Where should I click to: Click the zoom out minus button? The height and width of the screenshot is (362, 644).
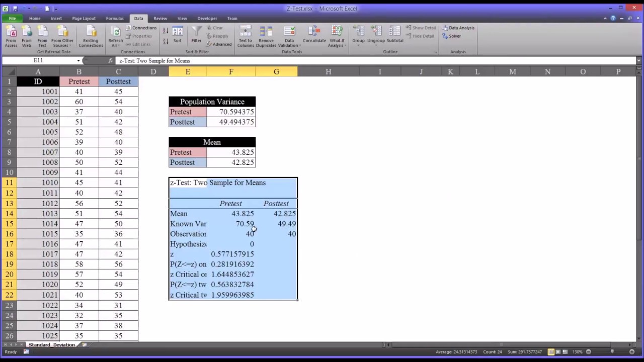pyautogui.click(x=588, y=352)
